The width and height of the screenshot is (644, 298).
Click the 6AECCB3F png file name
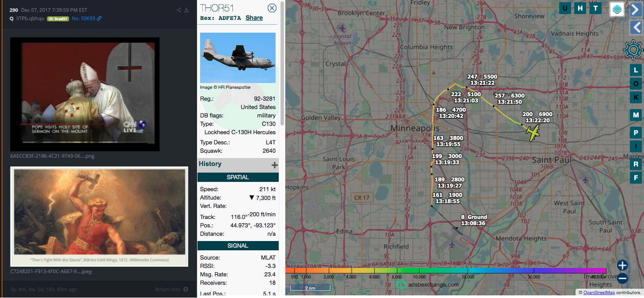point(52,156)
